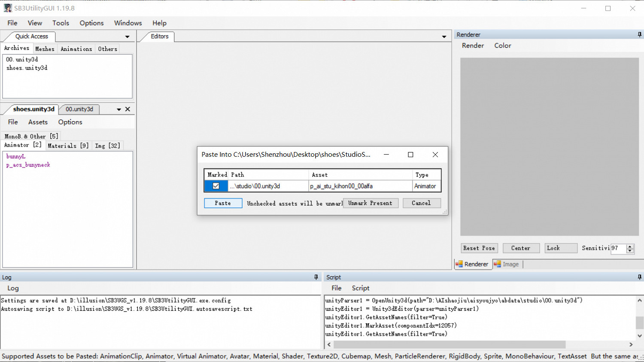644x362 pixels.
Task: Close the shoes.unity3d document tab with the X icon
Action: coord(128,109)
